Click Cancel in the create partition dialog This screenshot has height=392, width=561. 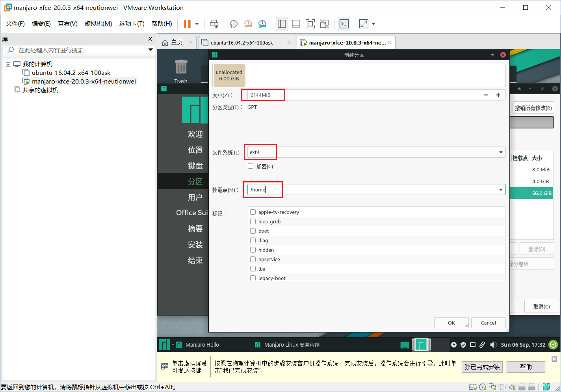489,323
